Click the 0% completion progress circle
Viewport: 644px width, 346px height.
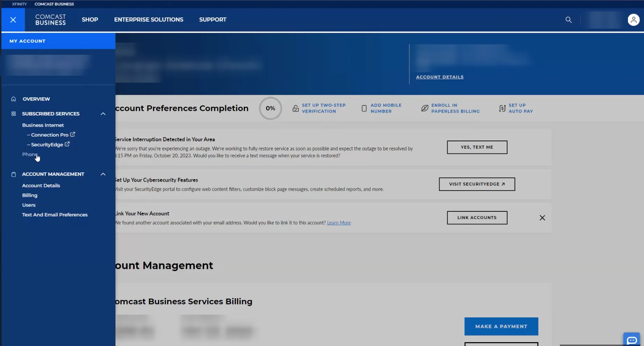tap(270, 108)
